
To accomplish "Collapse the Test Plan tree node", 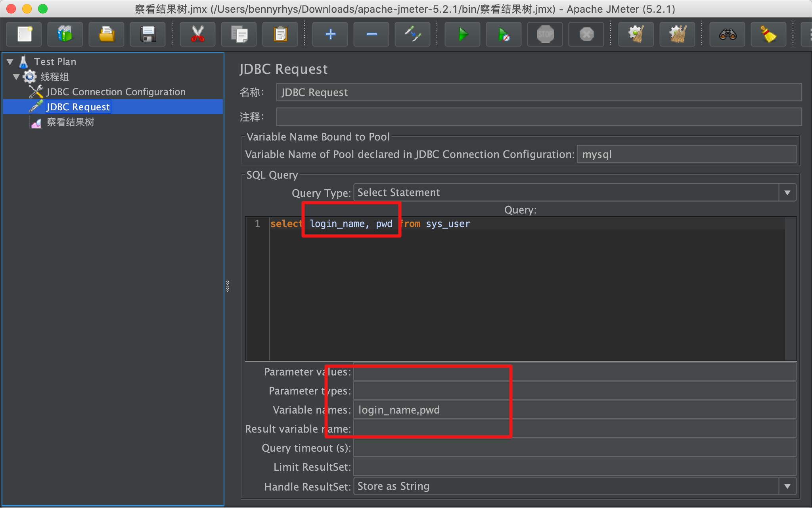I will coord(10,62).
